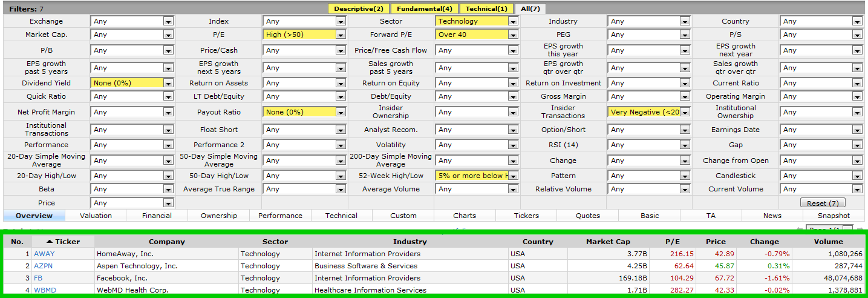Image resolution: width=868 pixels, height=298 pixels.
Task: Open the Ownership view tab
Action: tap(219, 216)
